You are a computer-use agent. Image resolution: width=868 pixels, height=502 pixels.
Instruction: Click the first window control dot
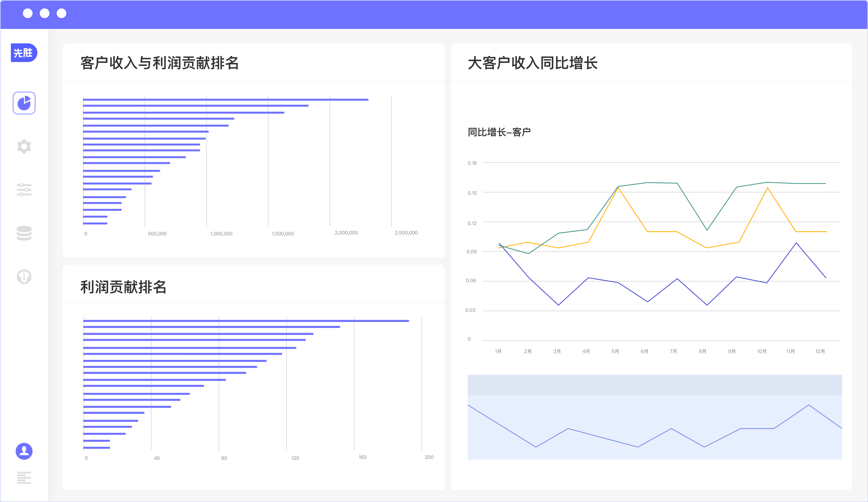click(x=27, y=14)
